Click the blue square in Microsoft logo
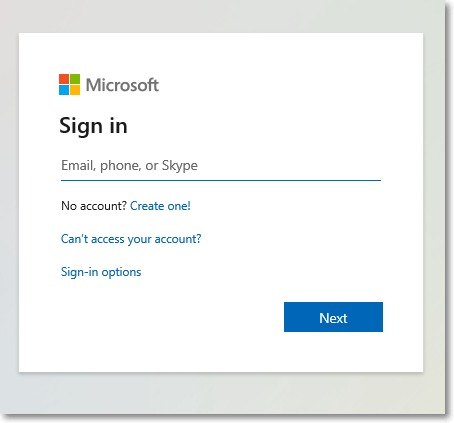The width and height of the screenshot is (454, 423). pos(64,90)
